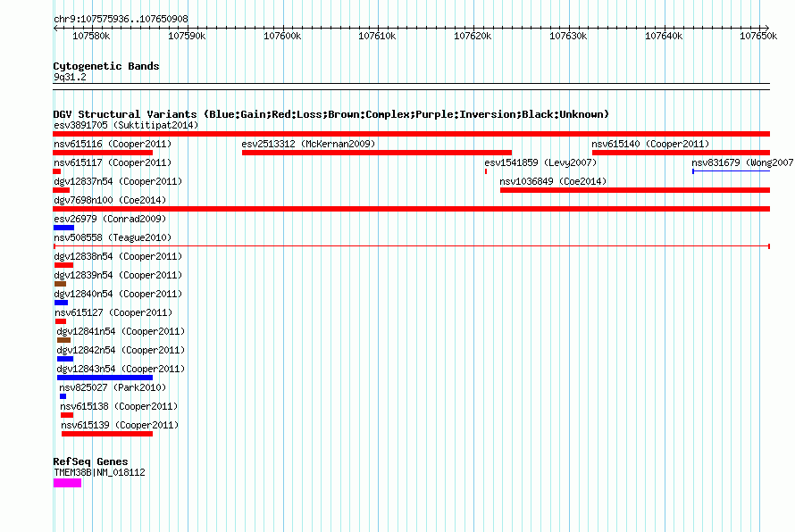The image size is (795, 532).
Task: Select the magenta TMEM38B gene bar
Action: point(67,483)
